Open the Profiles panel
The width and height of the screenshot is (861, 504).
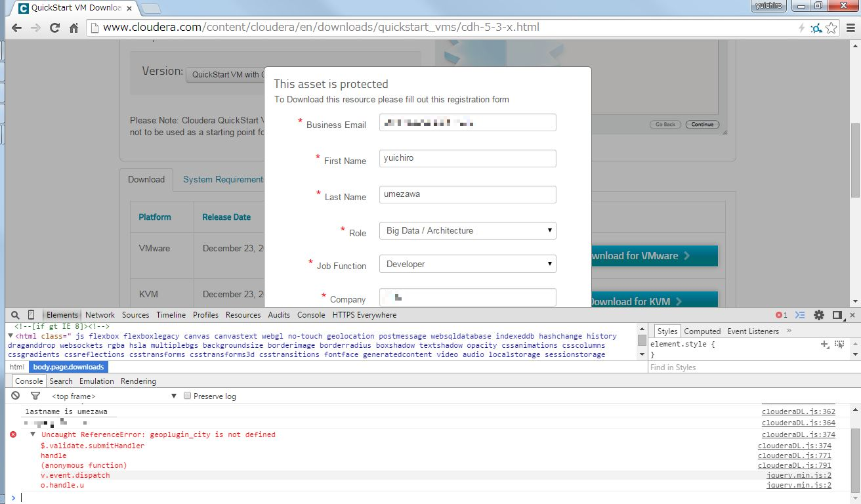[205, 315]
